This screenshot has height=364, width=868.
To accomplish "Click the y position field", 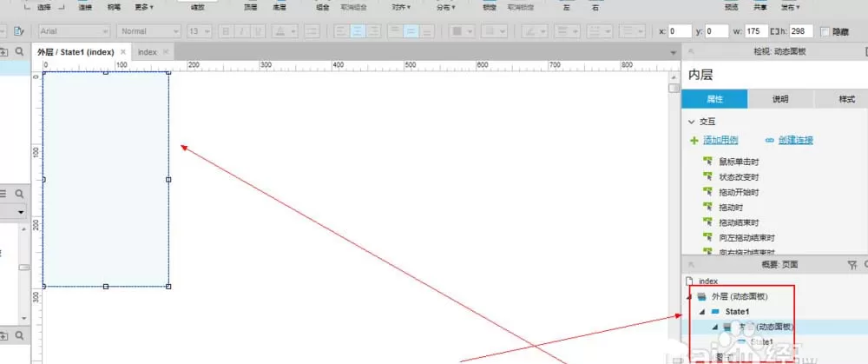I will pyautogui.click(x=717, y=31).
